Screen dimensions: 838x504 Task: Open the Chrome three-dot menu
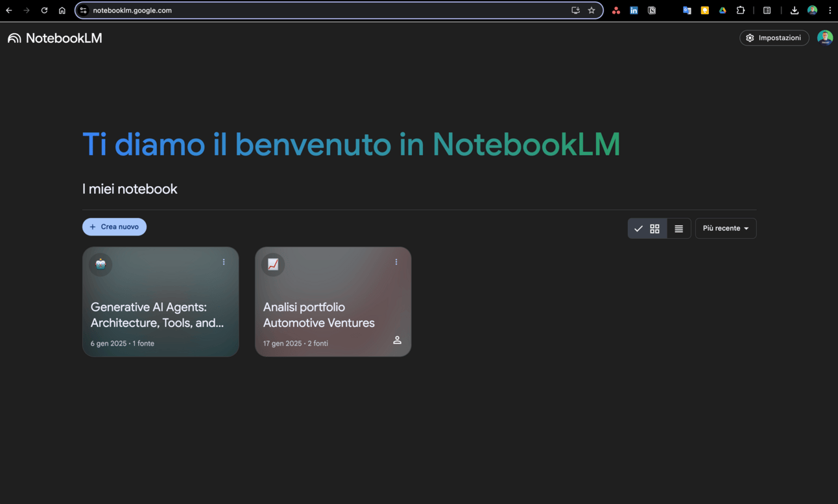(830, 10)
